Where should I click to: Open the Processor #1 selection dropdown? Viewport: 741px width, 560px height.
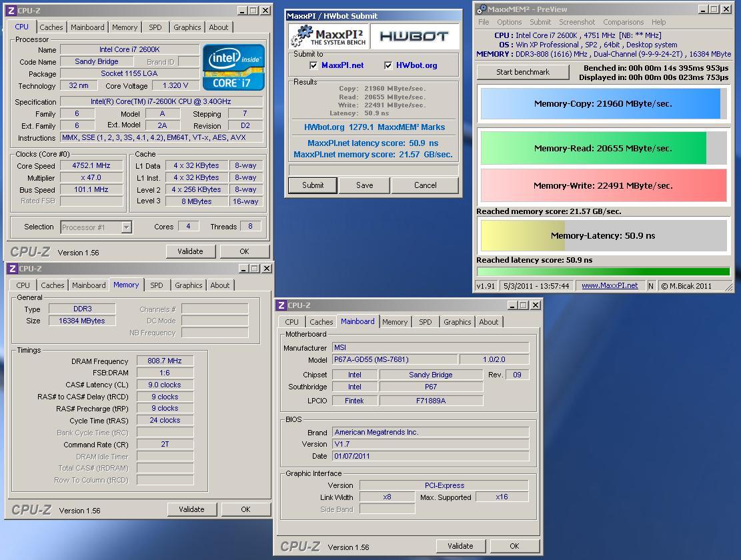click(126, 227)
